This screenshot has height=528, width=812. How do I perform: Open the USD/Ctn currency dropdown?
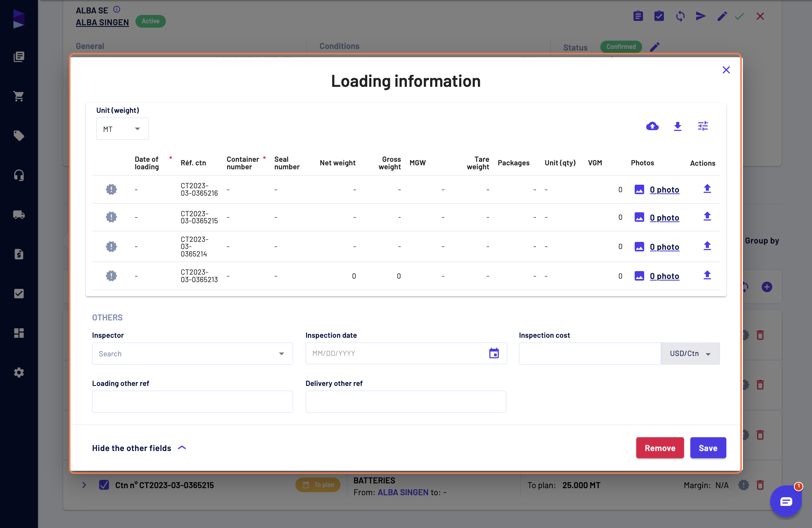690,354
